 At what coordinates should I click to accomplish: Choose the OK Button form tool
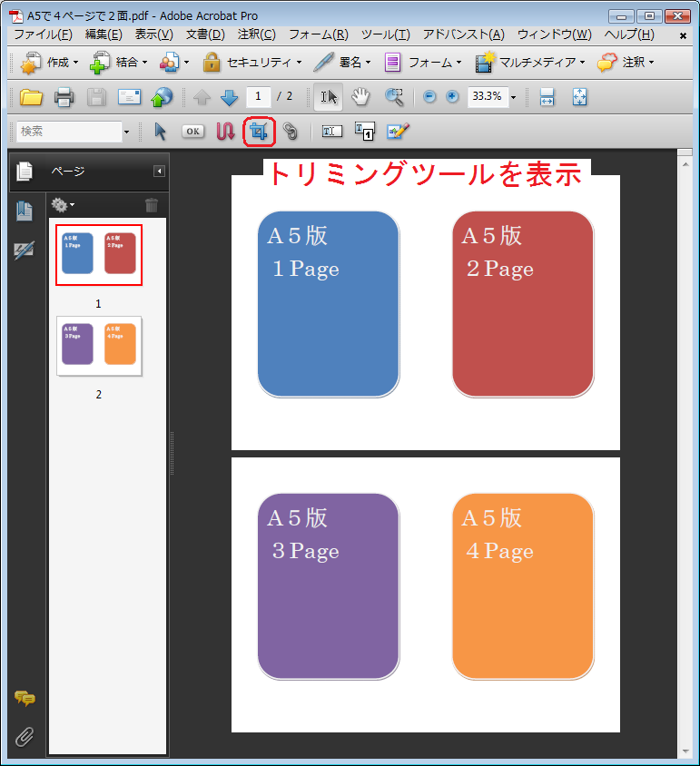[x=193, y=132]
